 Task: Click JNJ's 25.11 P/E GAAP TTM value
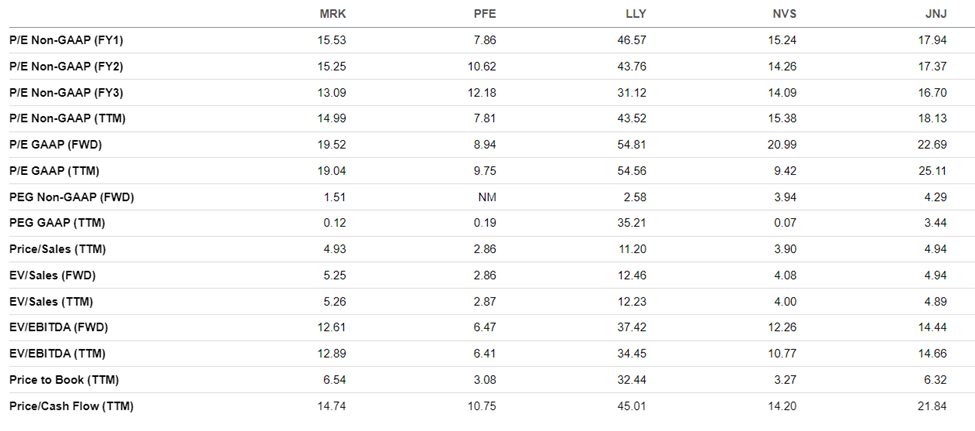click(x=933, y=171)
